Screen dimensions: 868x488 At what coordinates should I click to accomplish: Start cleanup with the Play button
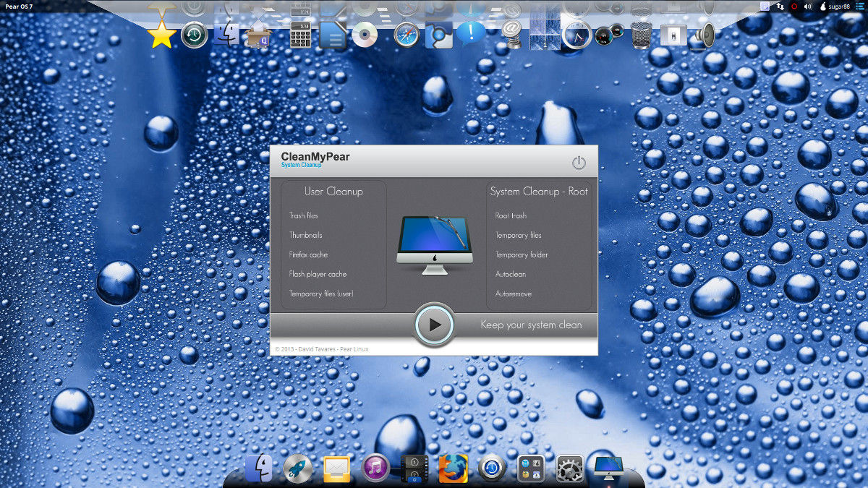(x=434, y=324)
